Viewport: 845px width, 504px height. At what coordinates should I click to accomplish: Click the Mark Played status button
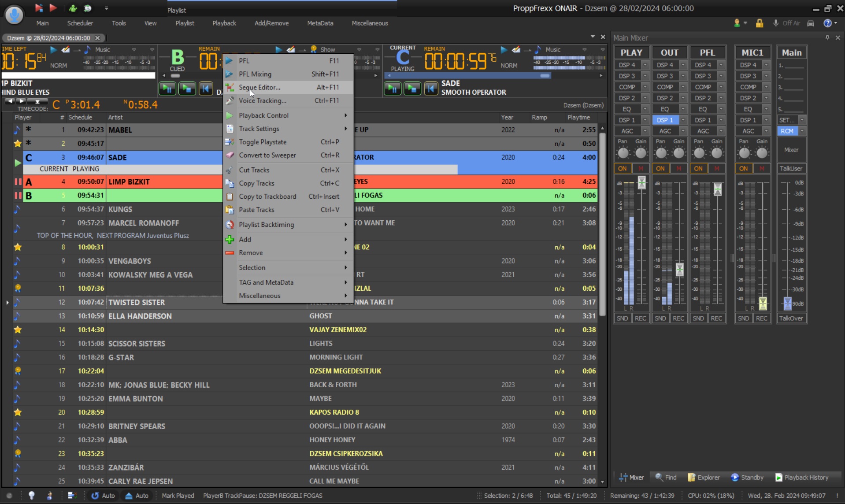click(x=178, y=495)
